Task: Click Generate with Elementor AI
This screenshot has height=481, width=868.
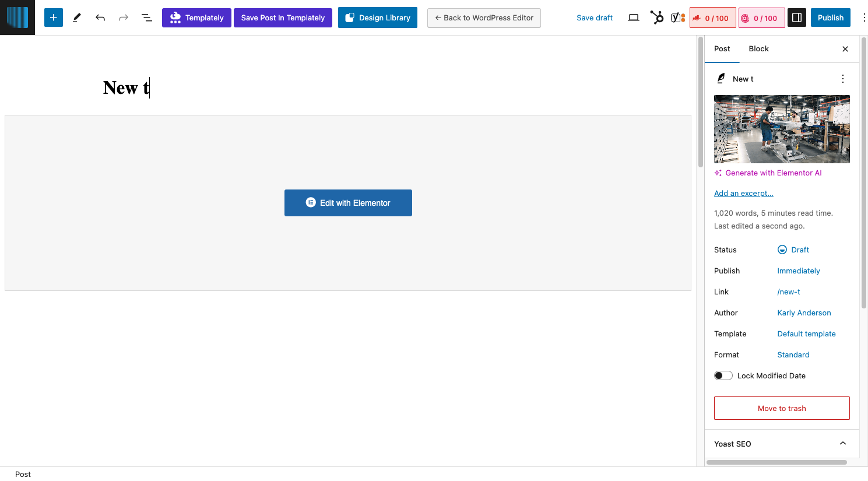Action: click(768, 173)
